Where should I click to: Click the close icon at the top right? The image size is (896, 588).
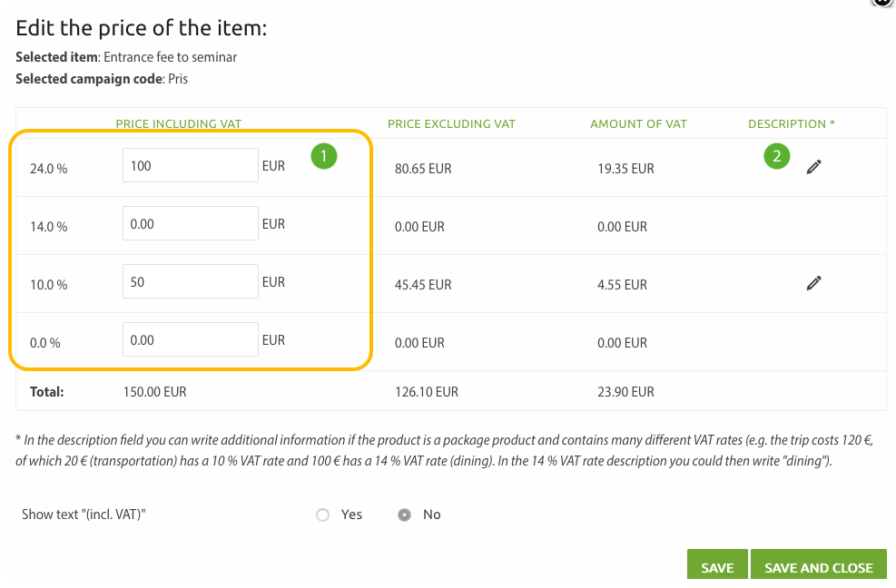tap(881, 4)
